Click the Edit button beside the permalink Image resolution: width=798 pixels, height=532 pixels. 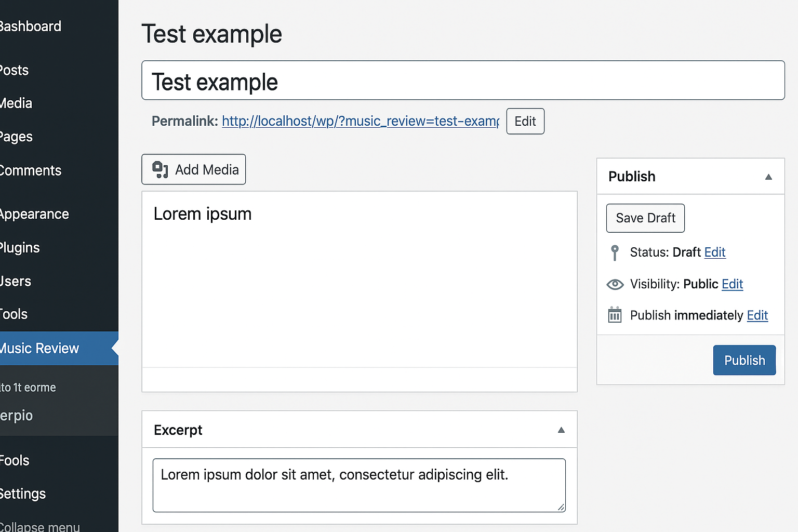pos(525,121)
